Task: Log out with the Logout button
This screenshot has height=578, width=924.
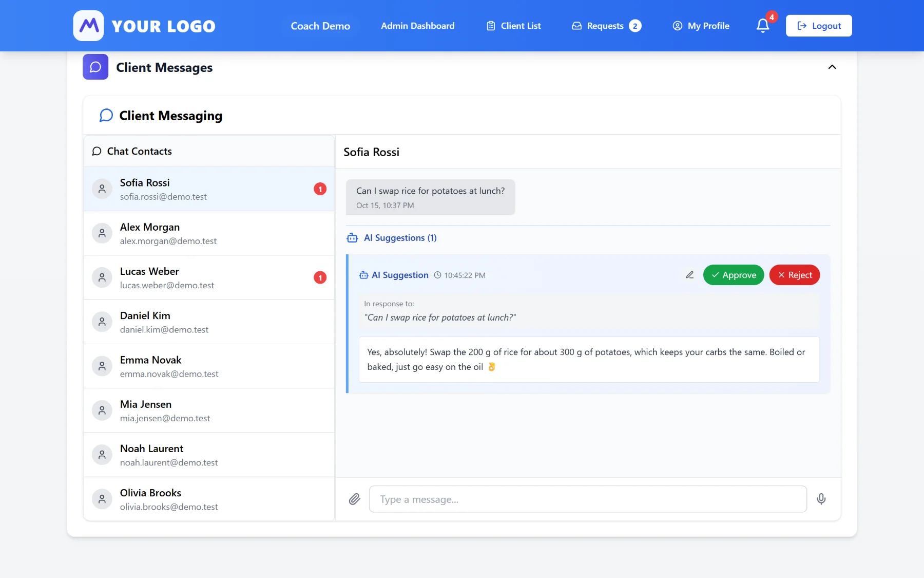Action: click(x=819, y=26)
